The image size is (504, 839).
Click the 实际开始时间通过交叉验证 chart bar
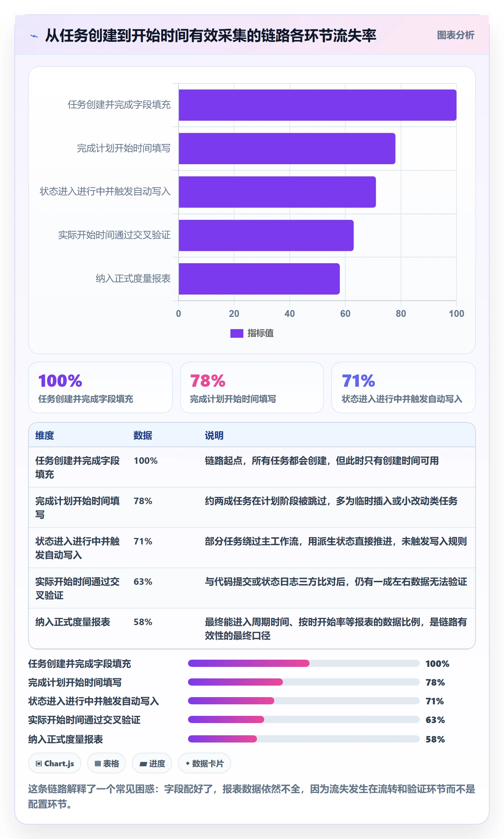266,235
